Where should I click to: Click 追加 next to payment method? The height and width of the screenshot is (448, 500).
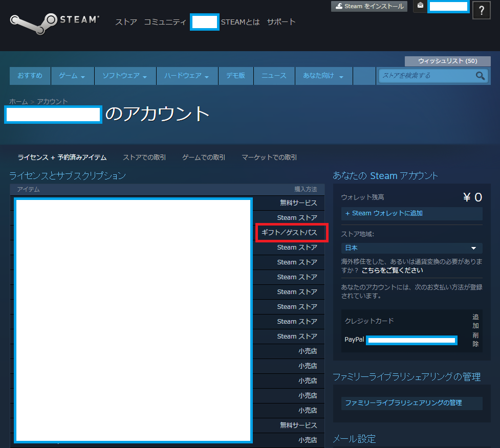[475, 321]
